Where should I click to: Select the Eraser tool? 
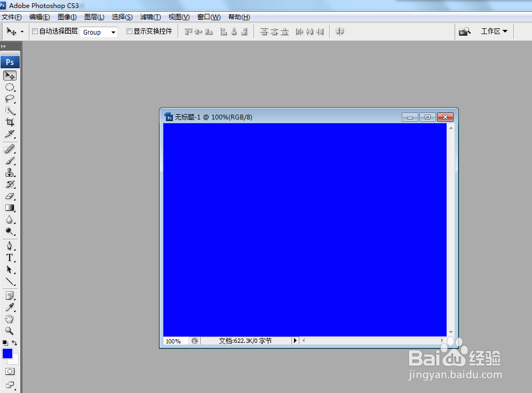(10, 196)
